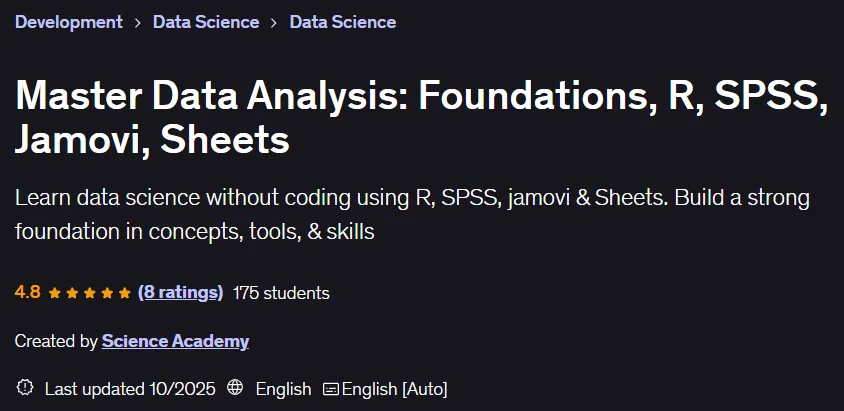This screenshot has width=844, height=411.
Task: Click the last orange rating star
Action: pyautogui.click(x=124, y=293)
